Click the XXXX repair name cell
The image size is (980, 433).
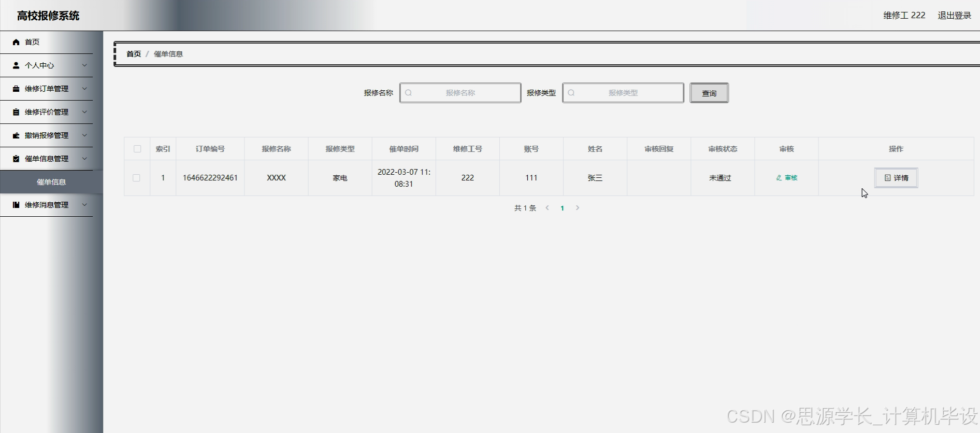point(276,178)
